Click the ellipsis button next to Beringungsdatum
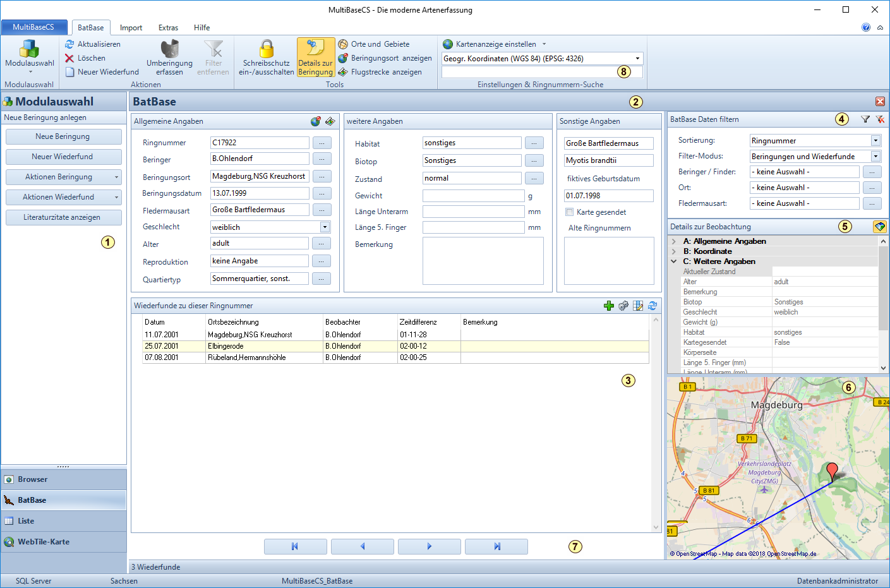 pyautogui.click(x=322, y=193)
